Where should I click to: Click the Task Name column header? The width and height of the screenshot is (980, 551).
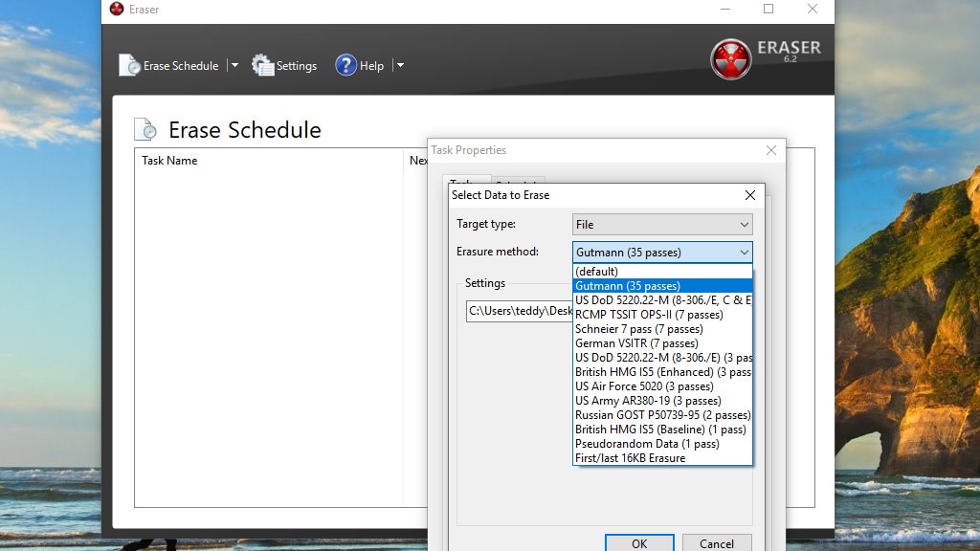(169, 161)
